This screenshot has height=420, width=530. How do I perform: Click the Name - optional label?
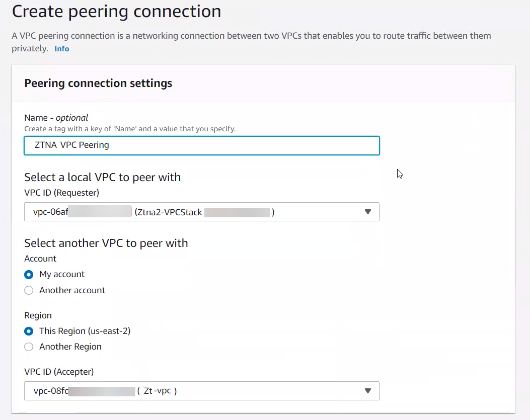point(56,118)
